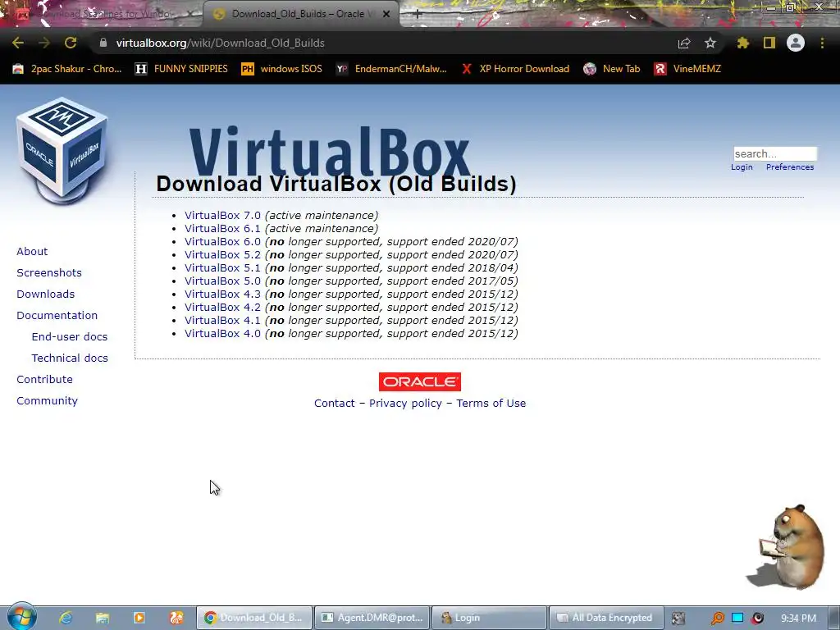Go to the About sidebar link
The height and width of the screenshot is (630, 840).
pos(32,251)
